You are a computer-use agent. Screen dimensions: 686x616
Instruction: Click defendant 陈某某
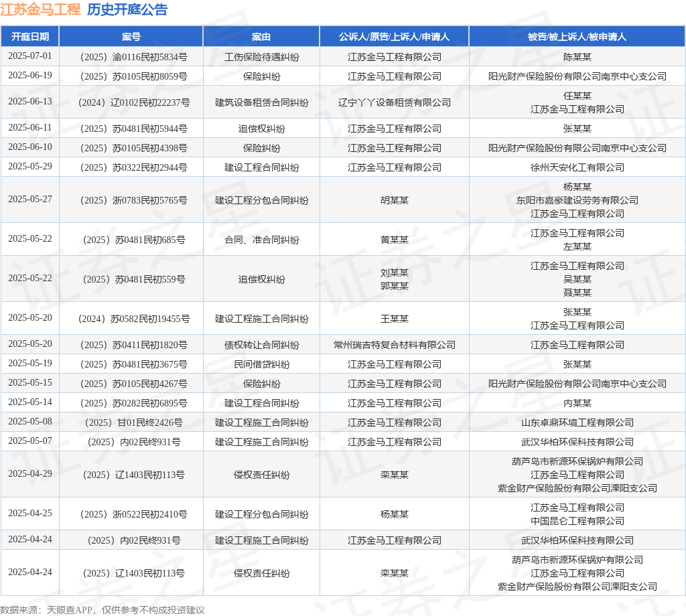tap(577, 57)
